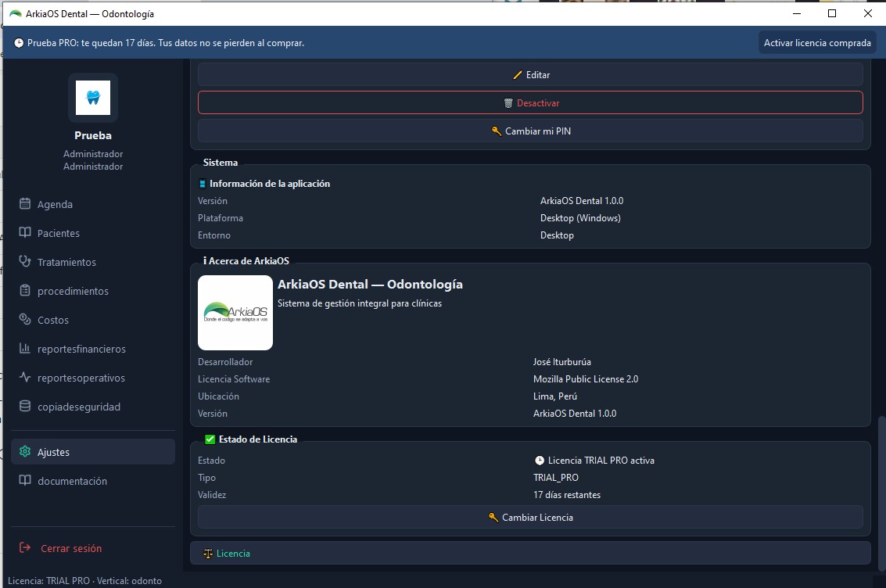Click the reportesoperativos activity pulse icon
Screen dimensions: 886x588
(25, 378)
